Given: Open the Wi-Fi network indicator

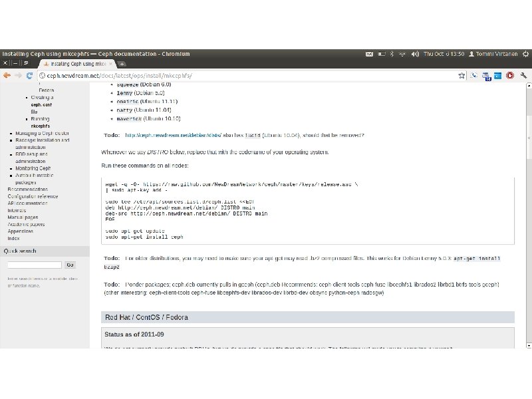Looking at the screenshot, I should tap(402, 54).
